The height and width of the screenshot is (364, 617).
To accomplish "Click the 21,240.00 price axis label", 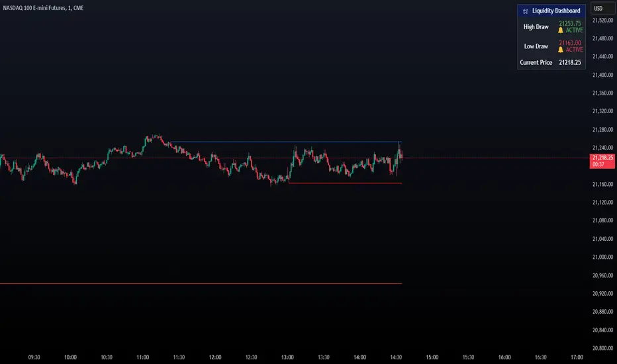I will coord(602,148).
